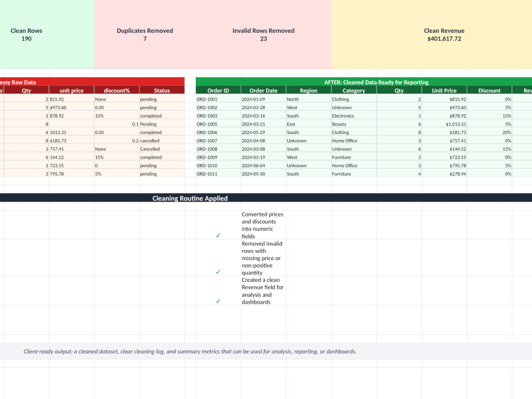532x399 pixels.
Task: Select Home Office category for ORD-1010
Action: pos(354,165)
